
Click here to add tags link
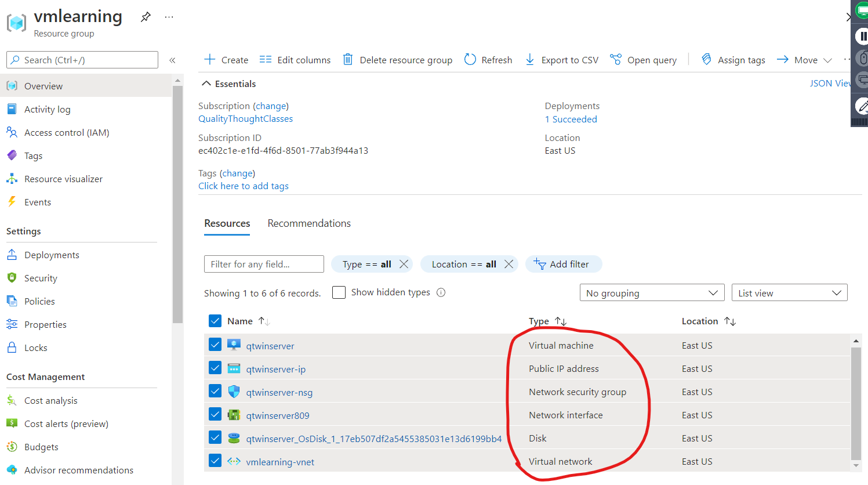(x=244, y=186)
